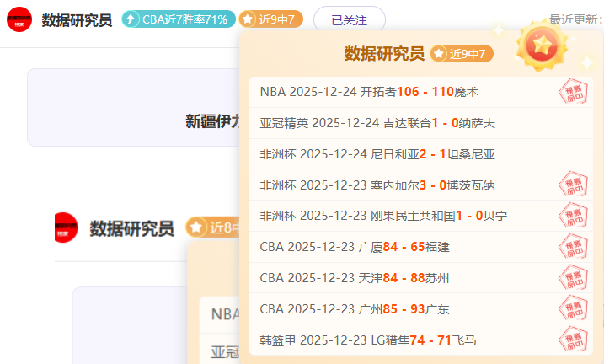
Task: Click the orange 近9中7 badge in header
Action: tap(270, 19)
